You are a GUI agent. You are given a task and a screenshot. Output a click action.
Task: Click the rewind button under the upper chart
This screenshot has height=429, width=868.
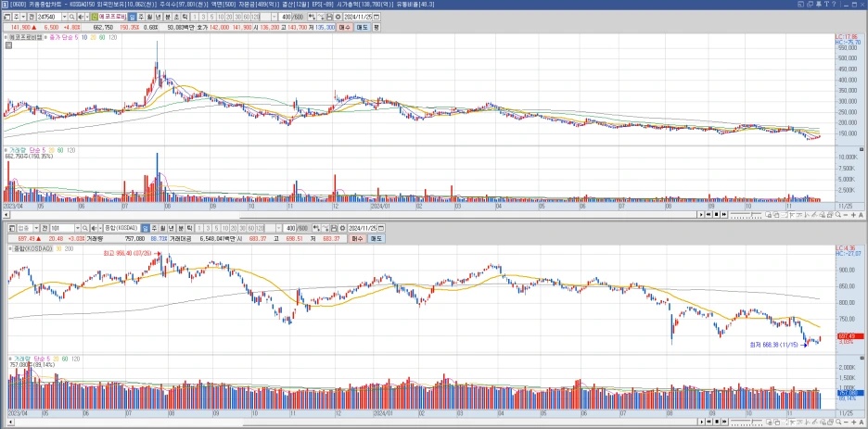[708, 215]
